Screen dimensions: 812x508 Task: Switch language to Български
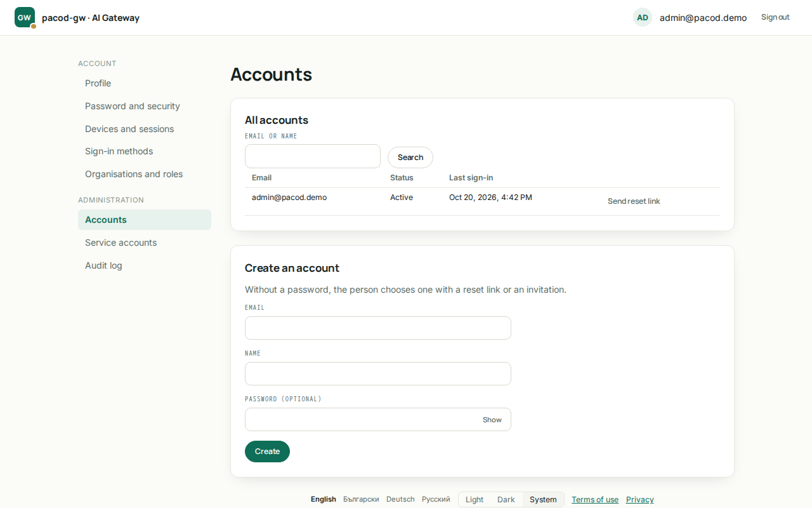tap(361, 499)
